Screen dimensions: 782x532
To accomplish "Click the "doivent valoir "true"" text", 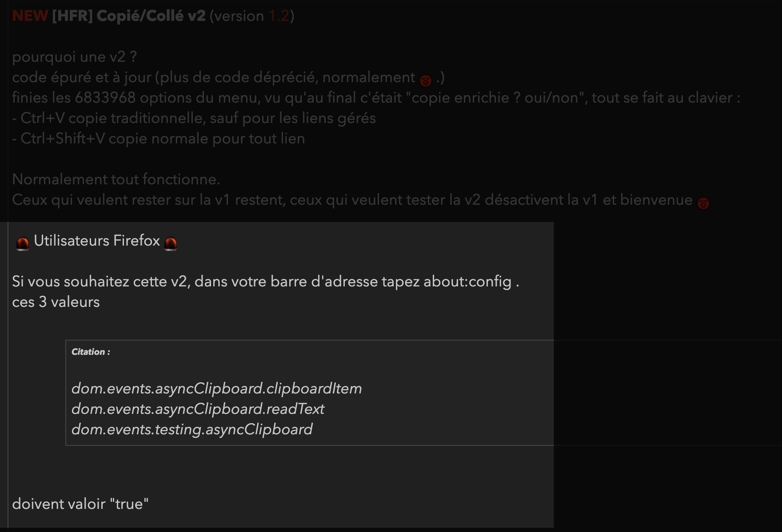I will 80,504.
